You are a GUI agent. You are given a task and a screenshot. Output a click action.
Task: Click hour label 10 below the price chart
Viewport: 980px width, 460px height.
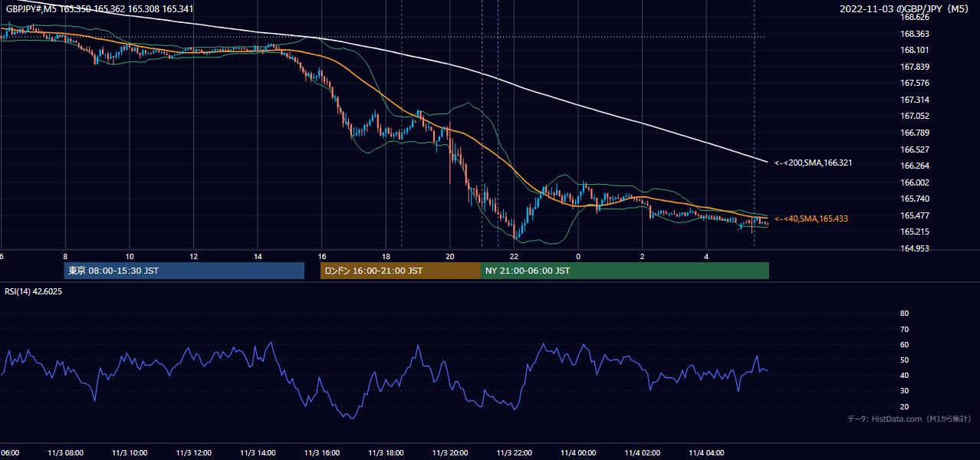click(x=130, y=256)
